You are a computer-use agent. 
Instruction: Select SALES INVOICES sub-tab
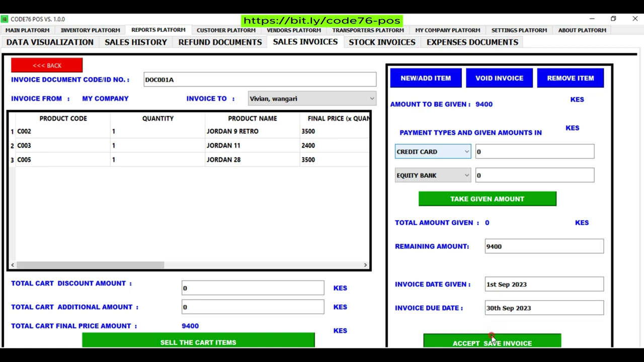pos(305,42)
